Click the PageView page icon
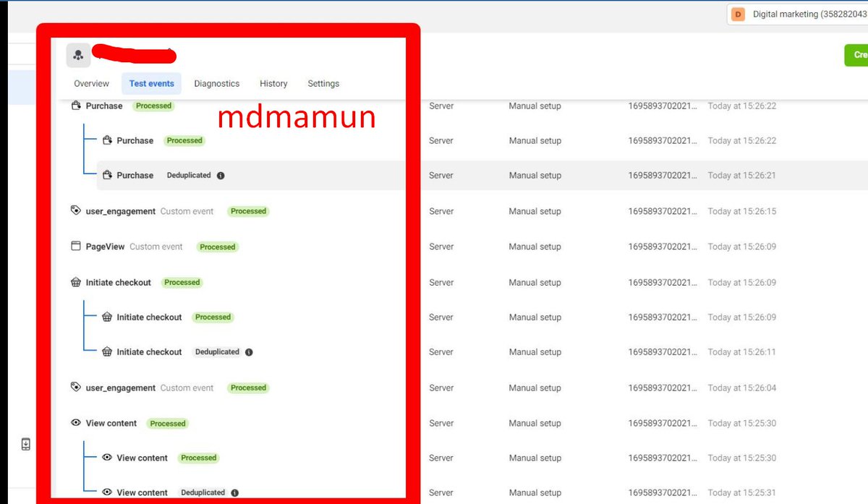This screenshot has width=868, height=504. [x=75, y=246]
